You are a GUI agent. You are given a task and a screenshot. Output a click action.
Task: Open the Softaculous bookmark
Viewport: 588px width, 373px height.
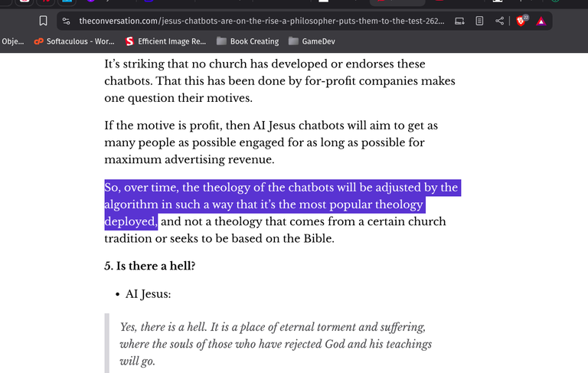pyautogui.click(x=74, y=41)
